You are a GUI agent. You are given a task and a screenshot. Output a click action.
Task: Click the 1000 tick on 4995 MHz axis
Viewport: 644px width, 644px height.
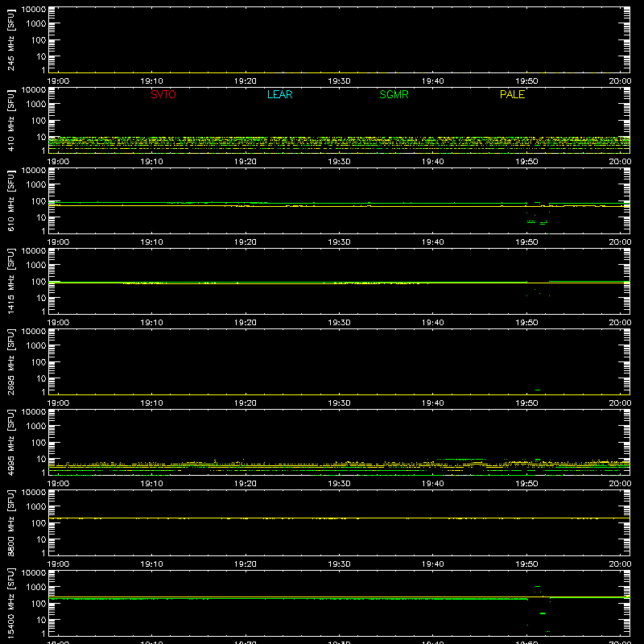click(x=36, y=427)
